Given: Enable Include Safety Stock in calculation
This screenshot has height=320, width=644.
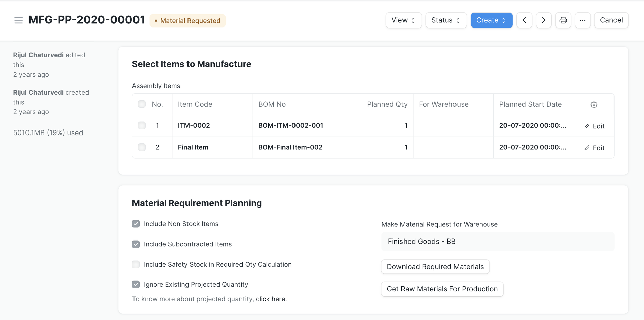Looking at the screenshot, I should 136,264.
